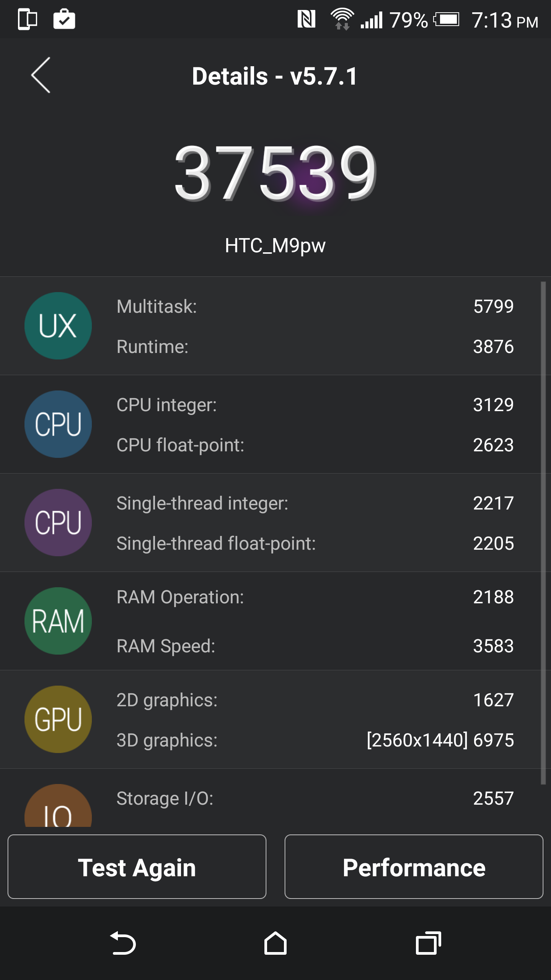Open the Performance button
The height and width of the screenshot is (980, 551).
click(x=414, y=867)
